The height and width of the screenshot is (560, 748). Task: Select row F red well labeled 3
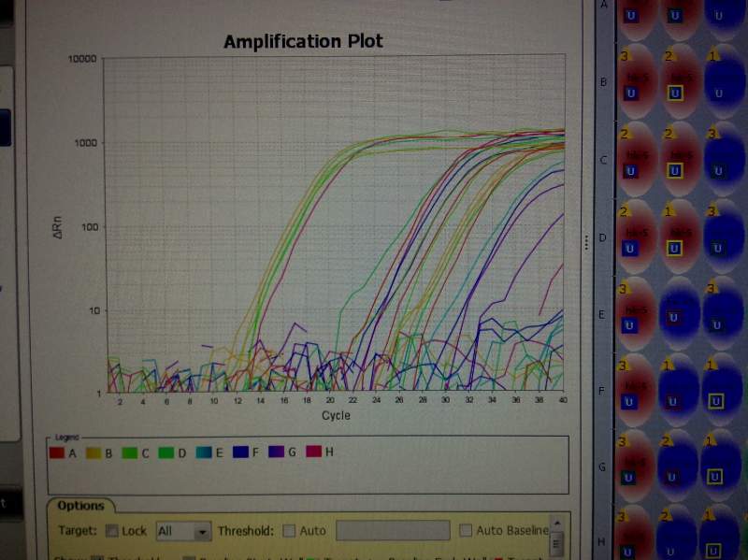(636, 390)
